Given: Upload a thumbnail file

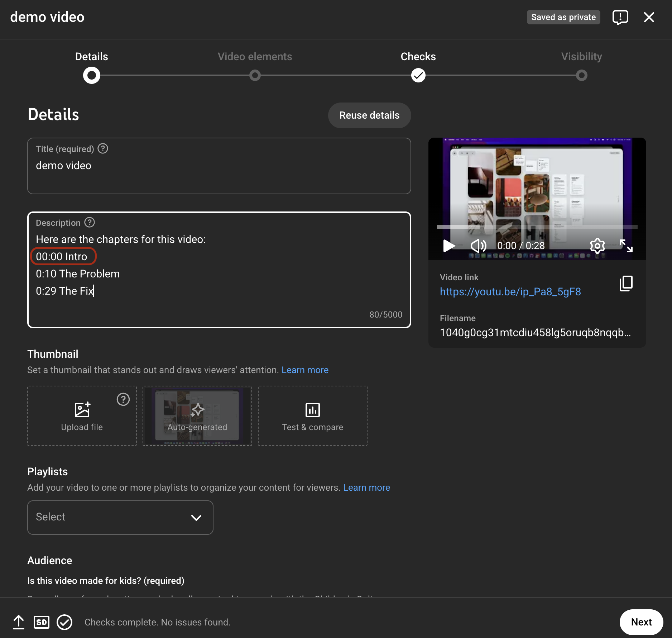Looking at the screenshot, I should point(82,416).
